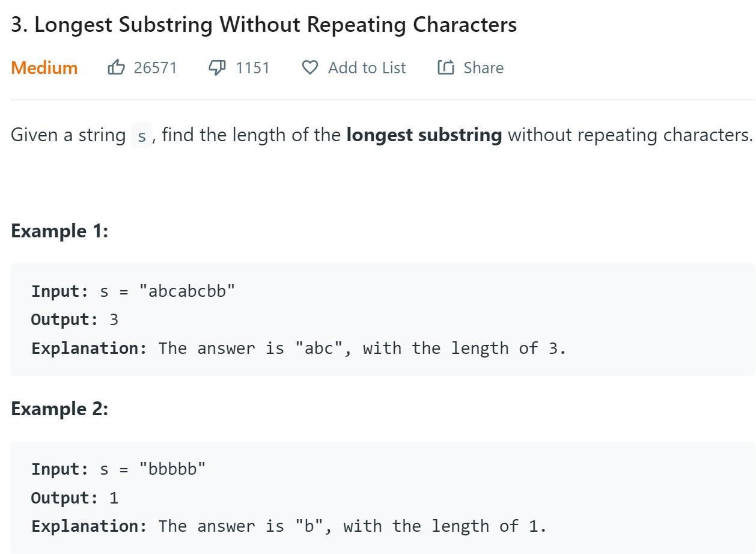Click the thumbs-up like icon
The width and height of the screenshot is (756, 554).
pos(115,67)
